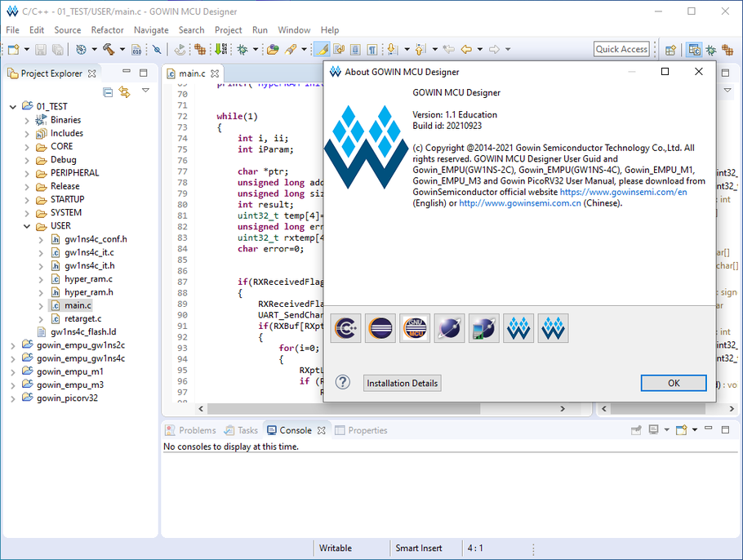Open the gowinsemi.com/en link
This screenshot has height=560, width=743.
tap(623, 192)
